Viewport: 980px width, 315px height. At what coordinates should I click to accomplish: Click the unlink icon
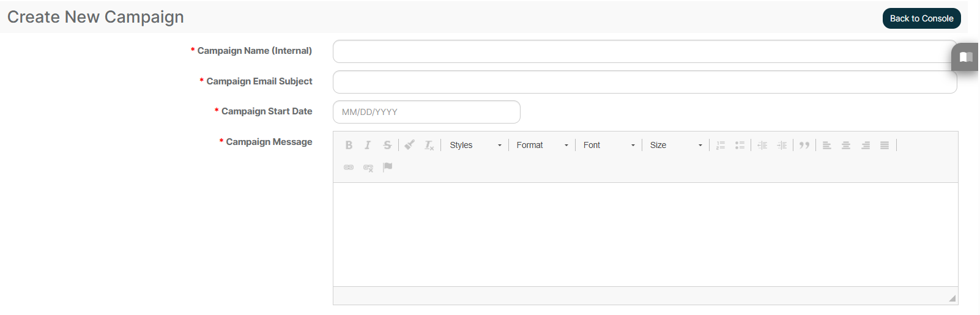click(x=368, y=167)
